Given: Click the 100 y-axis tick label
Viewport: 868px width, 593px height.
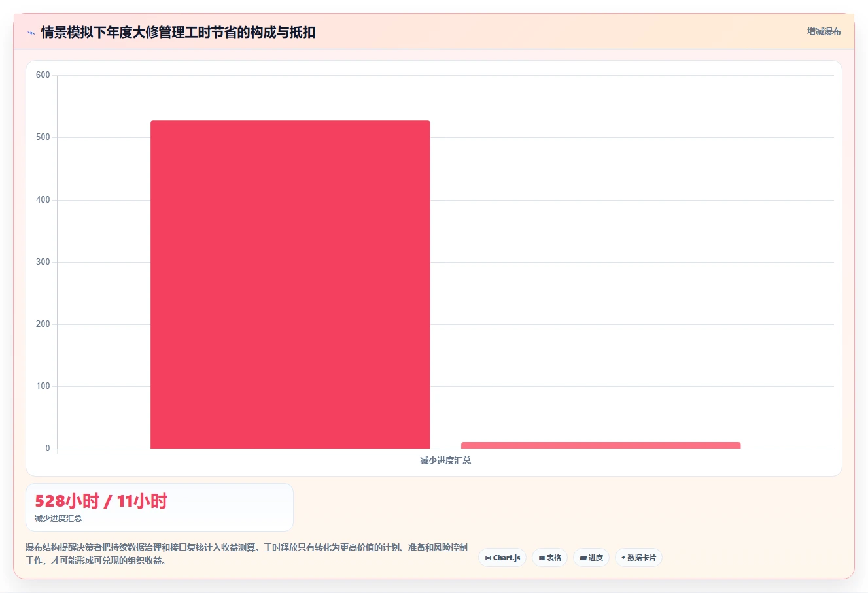Looking at the screenshot, I should click(43, 386).
